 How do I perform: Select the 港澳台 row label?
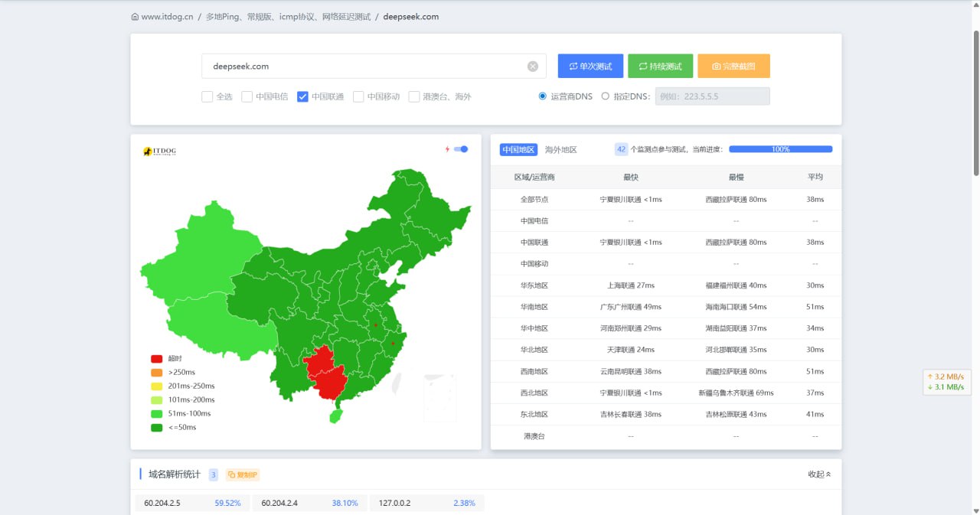pos(534,435)
